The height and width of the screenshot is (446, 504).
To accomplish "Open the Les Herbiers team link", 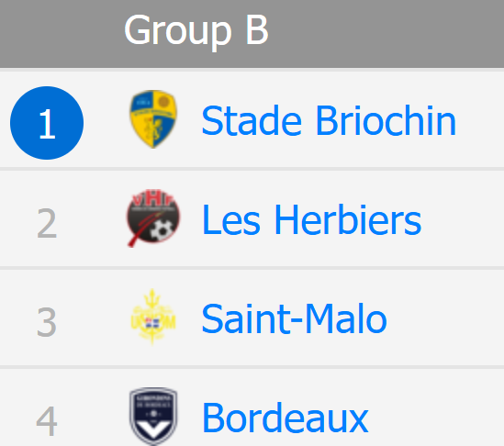I will (x=311, y=219).
